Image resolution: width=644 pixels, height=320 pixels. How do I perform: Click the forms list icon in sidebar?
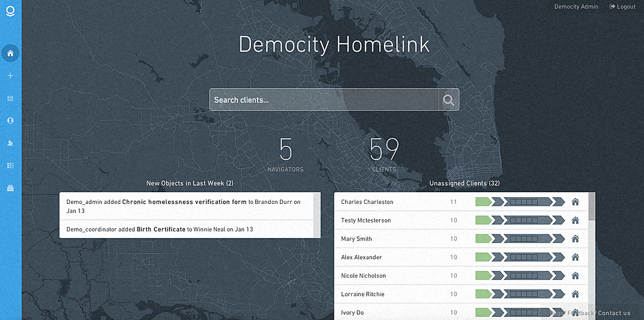10,98
